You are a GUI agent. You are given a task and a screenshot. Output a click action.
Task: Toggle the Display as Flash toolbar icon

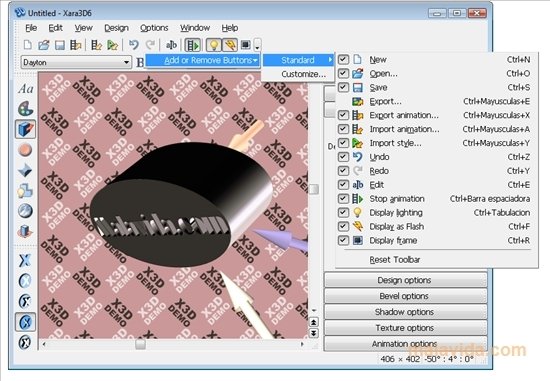pos(230,45)
